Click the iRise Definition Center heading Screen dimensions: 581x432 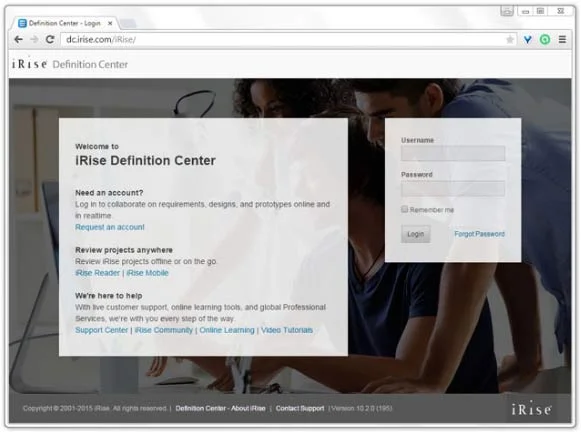coord(145,161)
